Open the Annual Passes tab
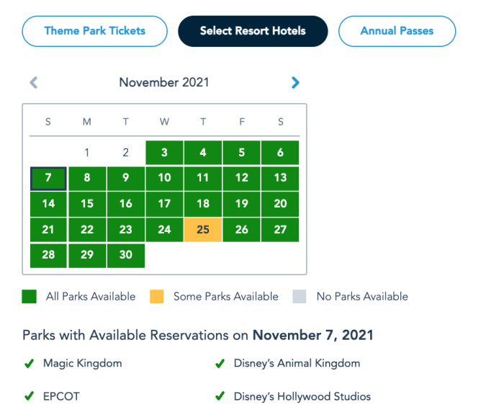This screenshot has height=420, width=504. pyautogui.click(x=397, y=31)
